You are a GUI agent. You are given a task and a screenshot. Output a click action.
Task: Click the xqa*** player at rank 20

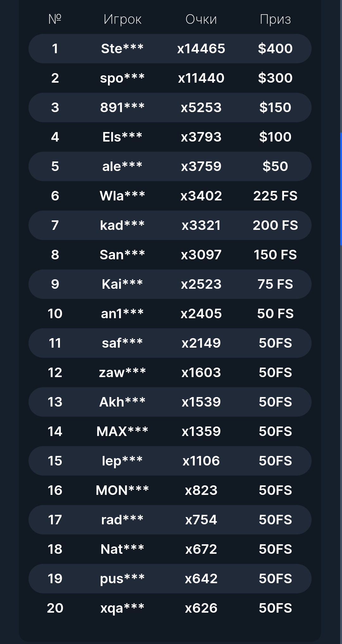click(123, 608)
